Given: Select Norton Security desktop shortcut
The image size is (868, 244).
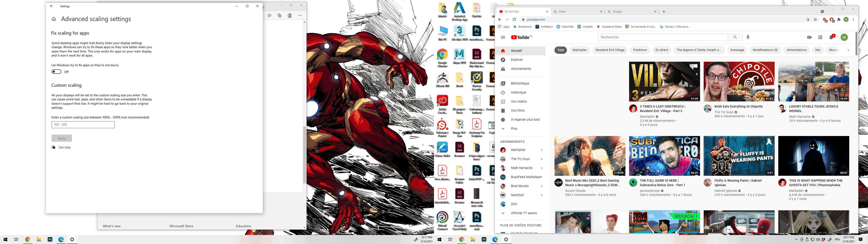Looking at the screenshot, I should pos(476,81).
